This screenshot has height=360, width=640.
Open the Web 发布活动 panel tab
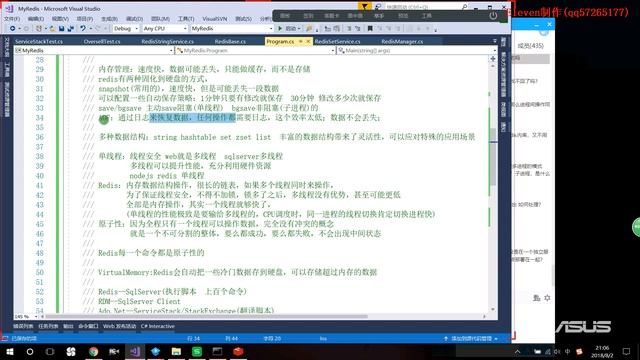tap(120, 326)
